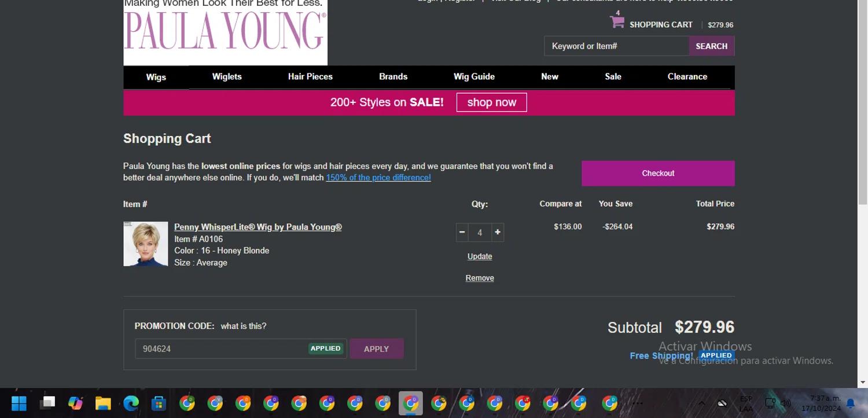Screen dimensions: 868x418
Task: Click the Shopping Cart page heading
Action: (x=167, y=139)
